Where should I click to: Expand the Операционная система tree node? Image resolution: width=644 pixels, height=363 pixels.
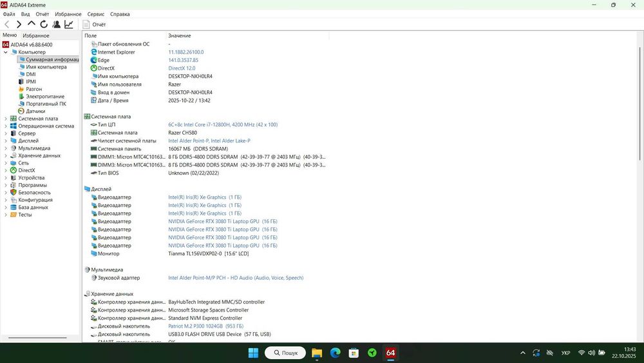6,126
